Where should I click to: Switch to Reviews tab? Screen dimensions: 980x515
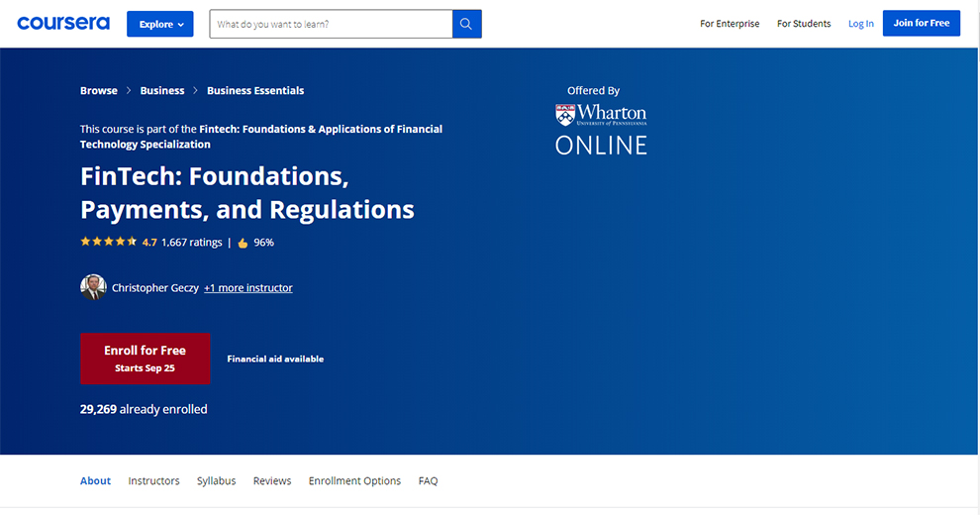click(272, 480)
